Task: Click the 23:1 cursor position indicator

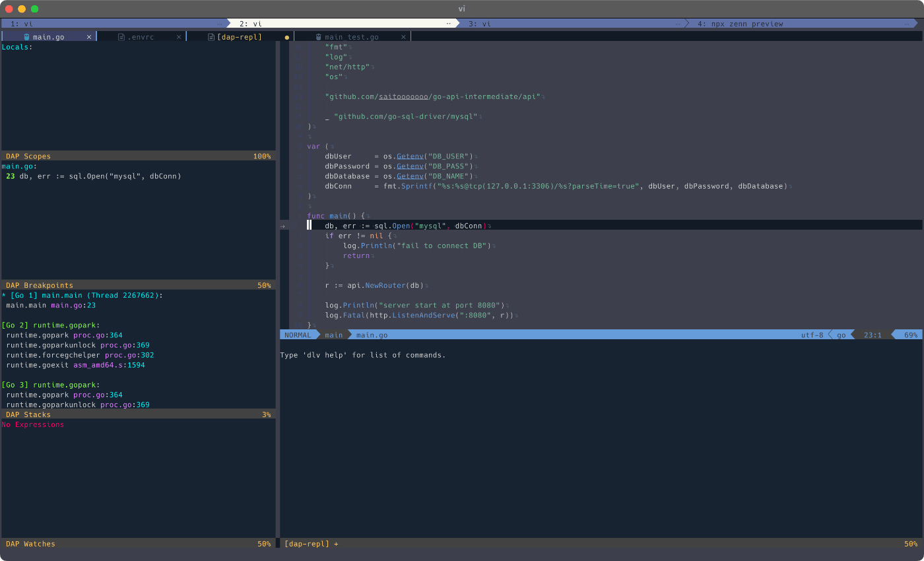Action: point(873,335)
